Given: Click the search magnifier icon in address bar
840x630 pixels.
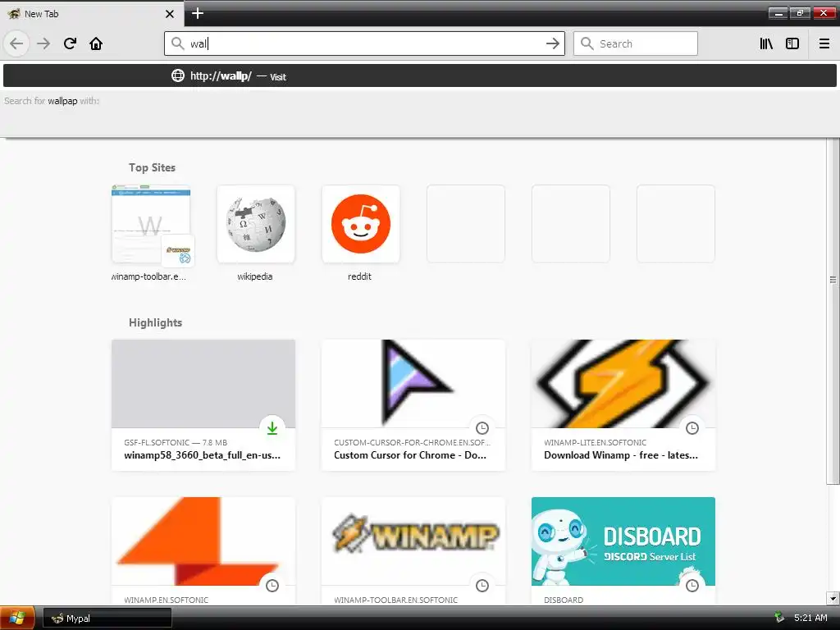Looking at the screenshot, I should pyautogui.click(x=177, y=43).
